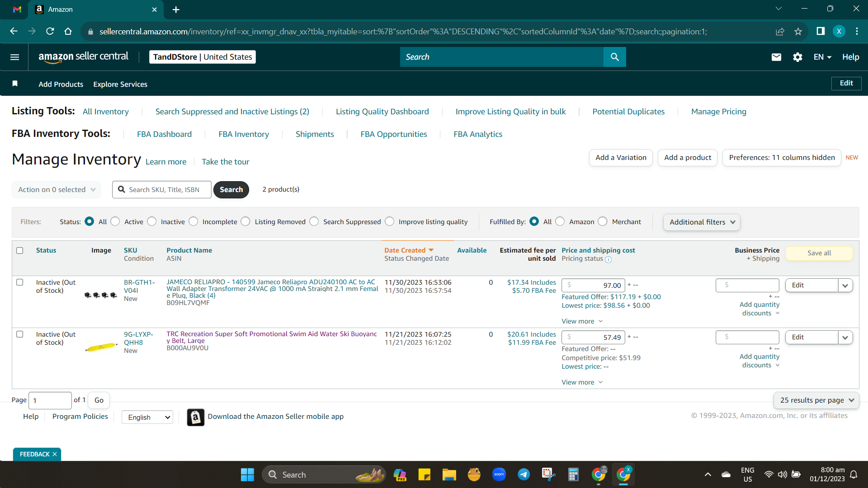Click the Chrome profile avatar X
Screen dimensions: 868x488
click(839, 31)
